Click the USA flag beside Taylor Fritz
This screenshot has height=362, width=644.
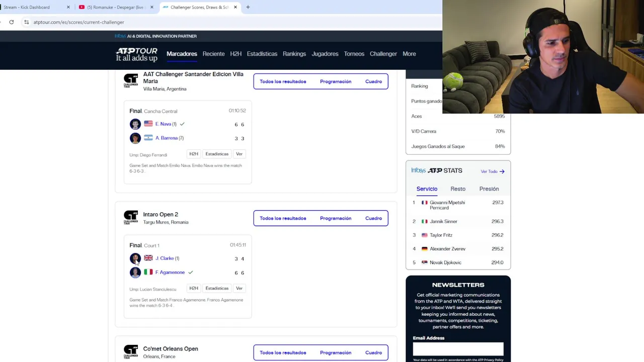[424, 235]
